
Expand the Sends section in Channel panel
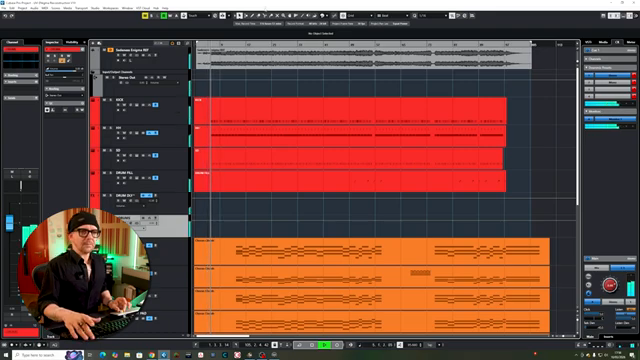tap(21, 98)
